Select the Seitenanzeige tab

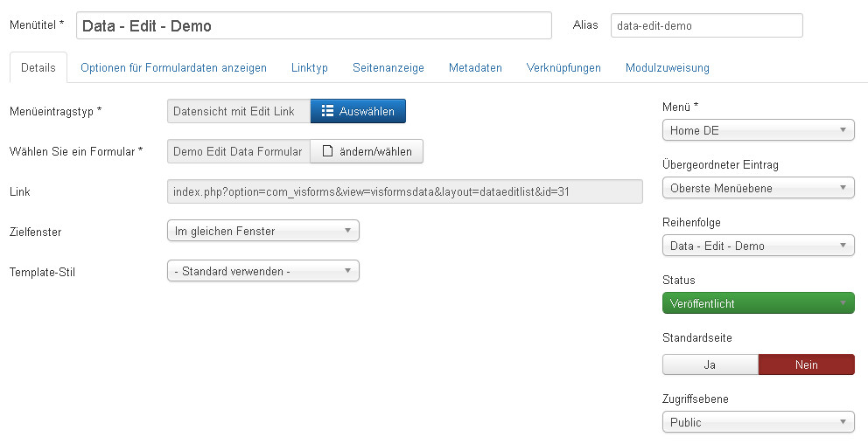pos(388,67)
